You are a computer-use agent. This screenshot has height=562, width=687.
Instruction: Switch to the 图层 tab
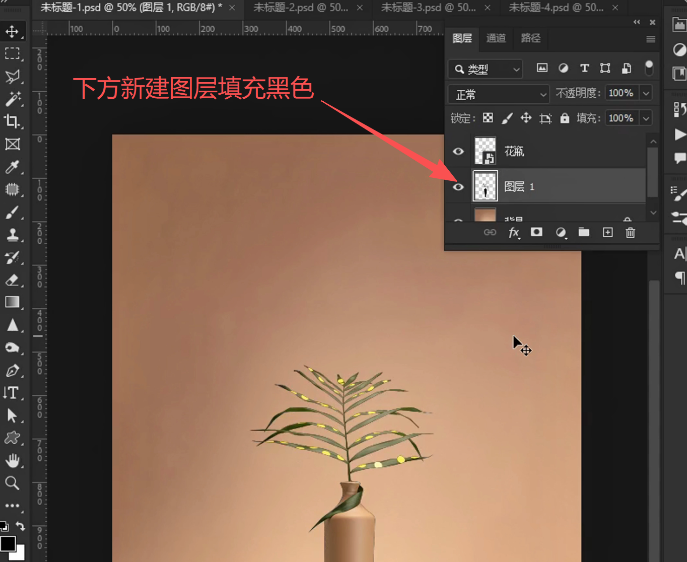(x=462, y=38)
